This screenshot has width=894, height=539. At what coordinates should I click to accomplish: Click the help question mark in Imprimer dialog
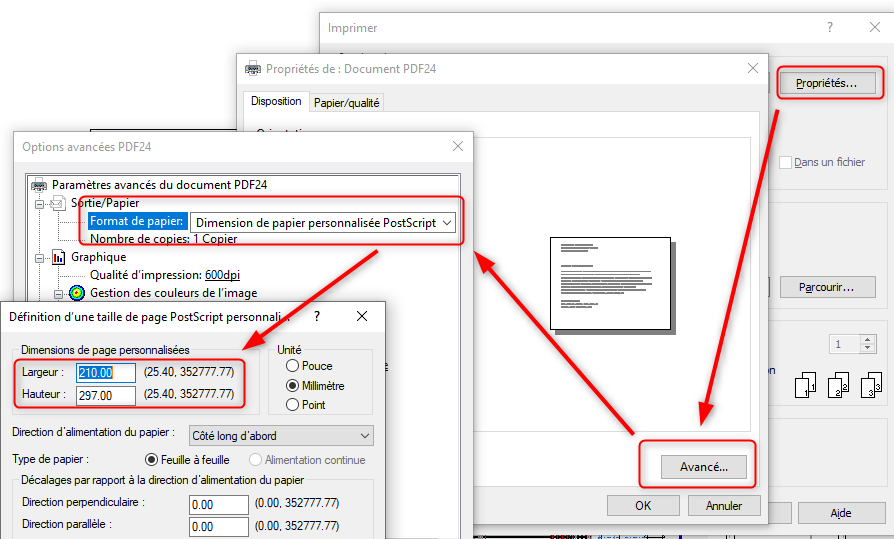coord(829,28)
